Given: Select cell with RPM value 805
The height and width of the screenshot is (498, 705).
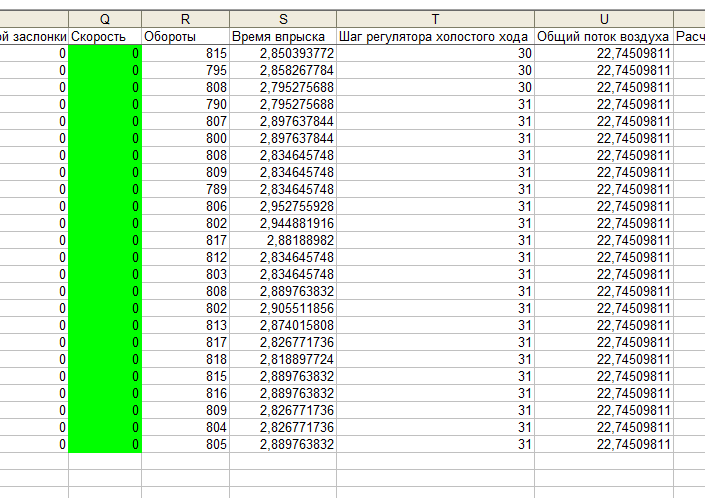Looking at the screenshot, I should pyautogui.click(x=185, y=444).
